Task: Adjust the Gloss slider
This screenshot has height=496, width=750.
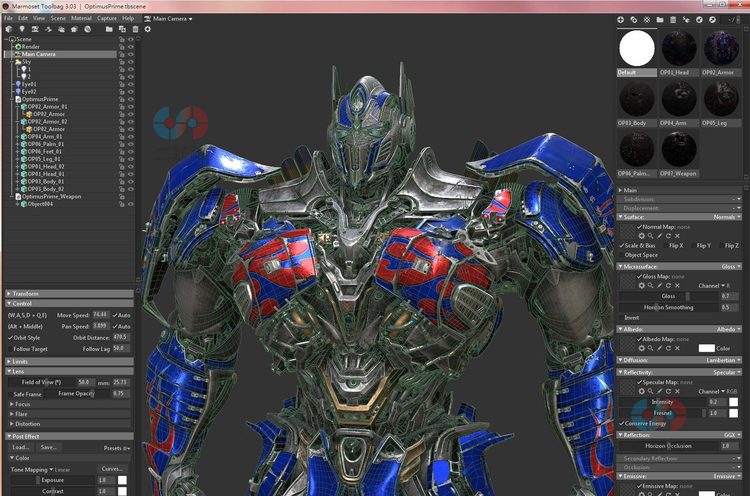Action: tap(669, 296)
